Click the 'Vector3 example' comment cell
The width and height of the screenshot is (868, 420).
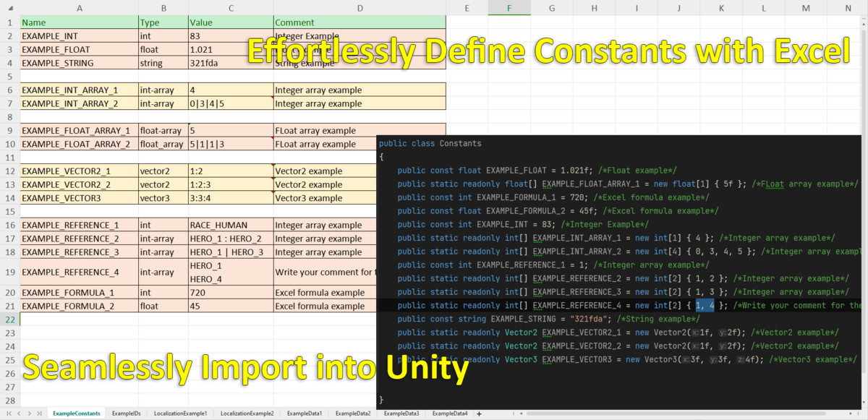325,198
